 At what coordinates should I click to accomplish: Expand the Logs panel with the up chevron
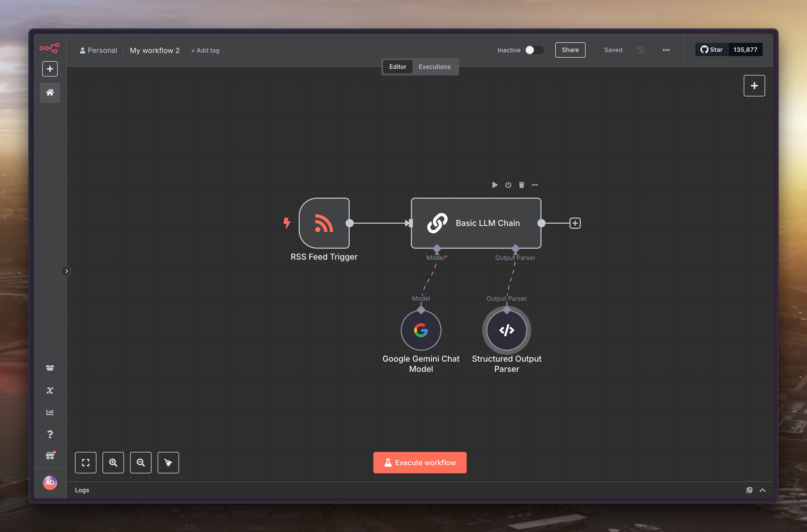pyautogui.click(x=763, y=490)
